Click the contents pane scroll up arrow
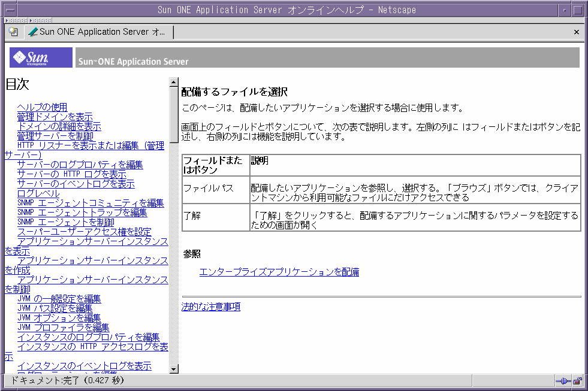The image size is (588, 391). coord(174,82)
